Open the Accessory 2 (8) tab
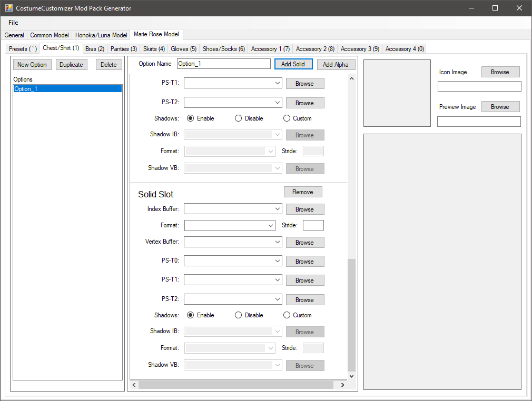 315,49
